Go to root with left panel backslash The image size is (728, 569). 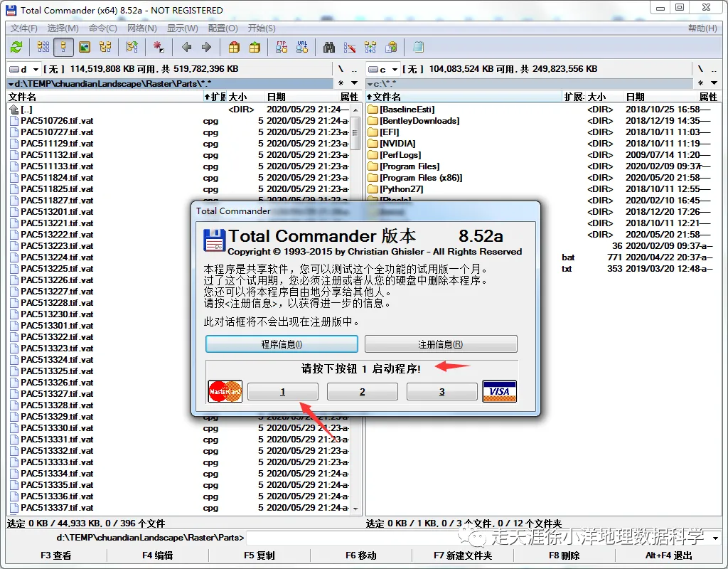point(341,69)
